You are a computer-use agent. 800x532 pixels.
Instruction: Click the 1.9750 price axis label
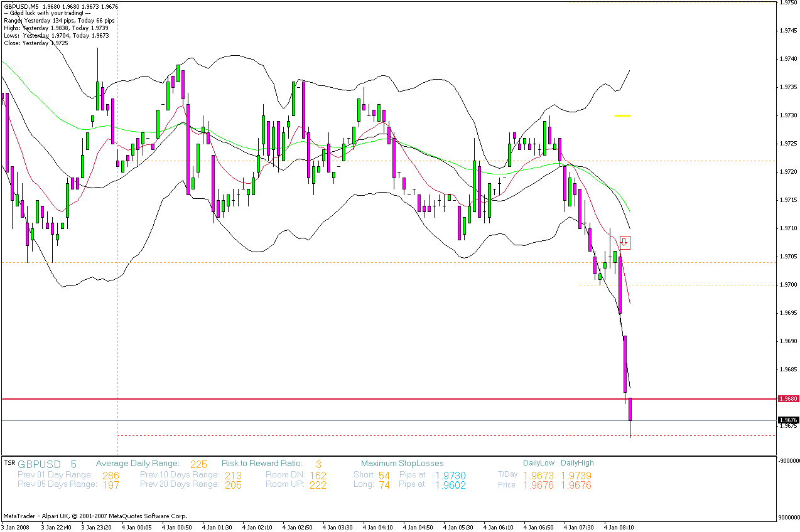click(x=788, y=3)
